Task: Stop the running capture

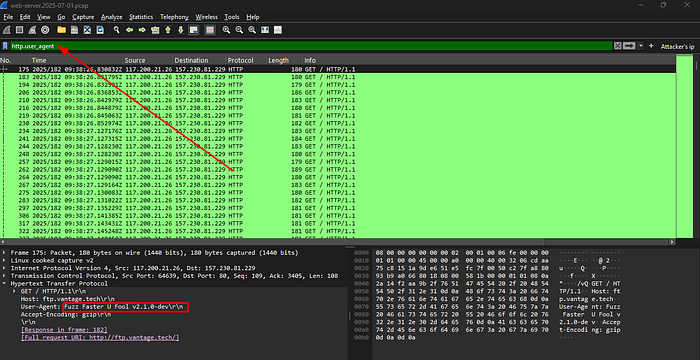Action: [19, 30]
